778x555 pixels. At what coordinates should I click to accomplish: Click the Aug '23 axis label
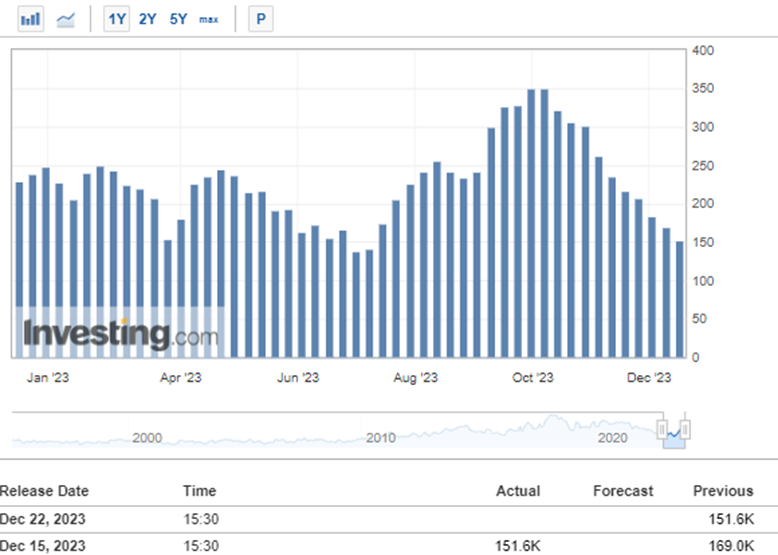pyautogui.click(x=415, y=378)
